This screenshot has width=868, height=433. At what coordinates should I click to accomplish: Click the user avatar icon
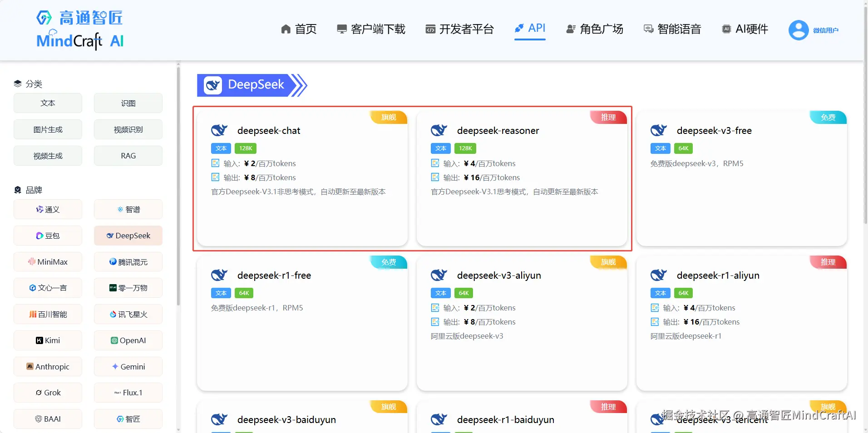tap(799, 30)
